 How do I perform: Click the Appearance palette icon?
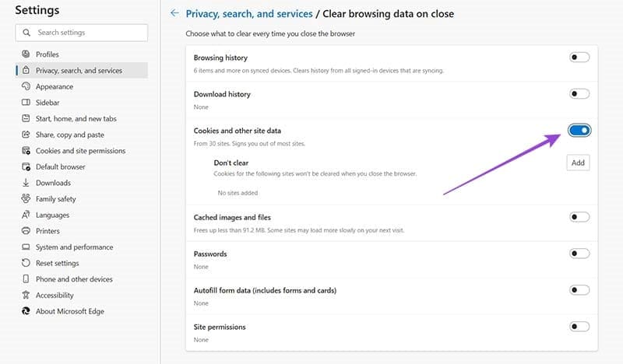pyautogui.click(x=26, y=86)
